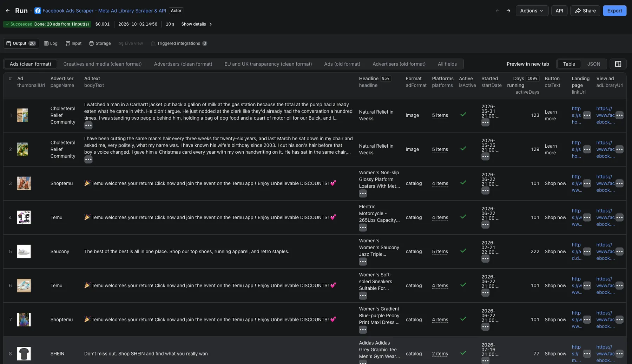Open the Storage tab

(100, 43)
